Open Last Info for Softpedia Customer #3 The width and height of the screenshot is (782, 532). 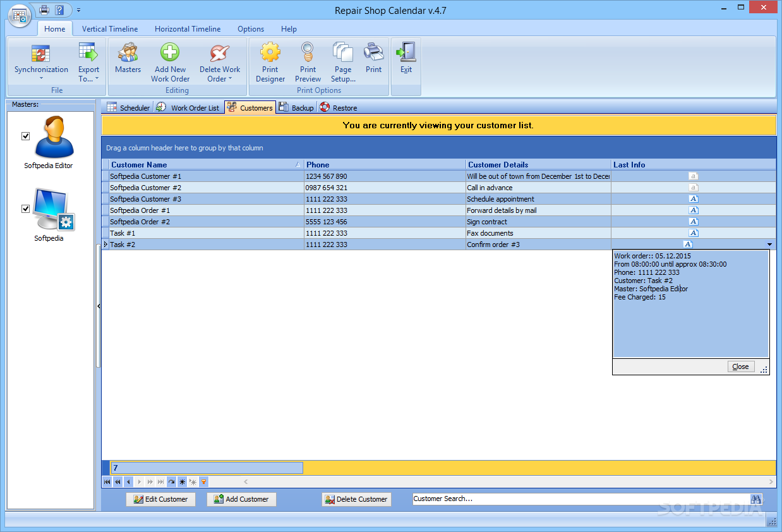(693, 199)
